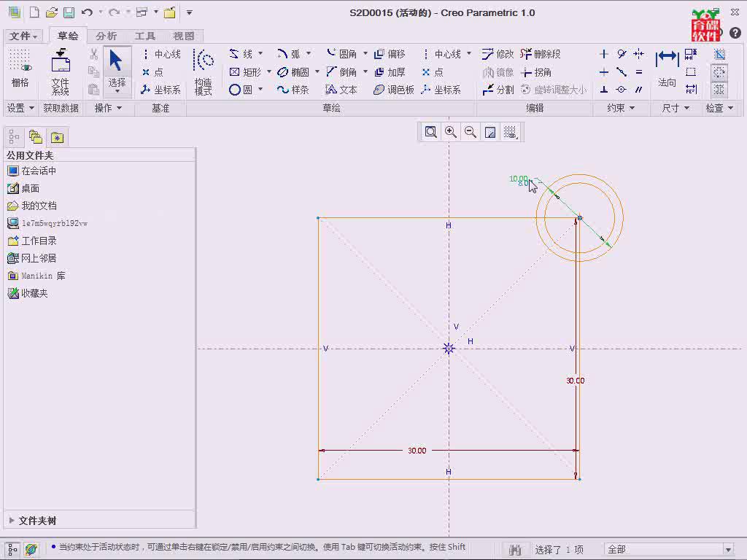The height and width of the screenshot is (560, 747).
Task: Toggle the bottom inspect icon in 检查 group
Action: tap(719, 90)
